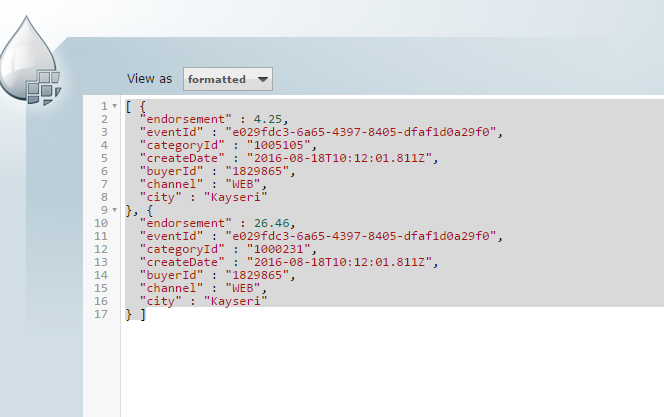Click categoryId value "1000231"
The width and height of the screenshot is (664, 417).
pos(279,249)
